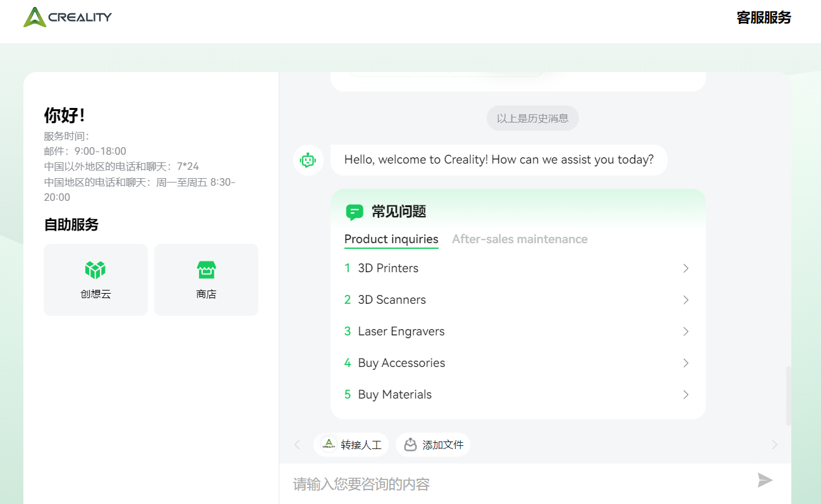Click the message input field
The image size is (821, 504).
(x=518, y=484)
